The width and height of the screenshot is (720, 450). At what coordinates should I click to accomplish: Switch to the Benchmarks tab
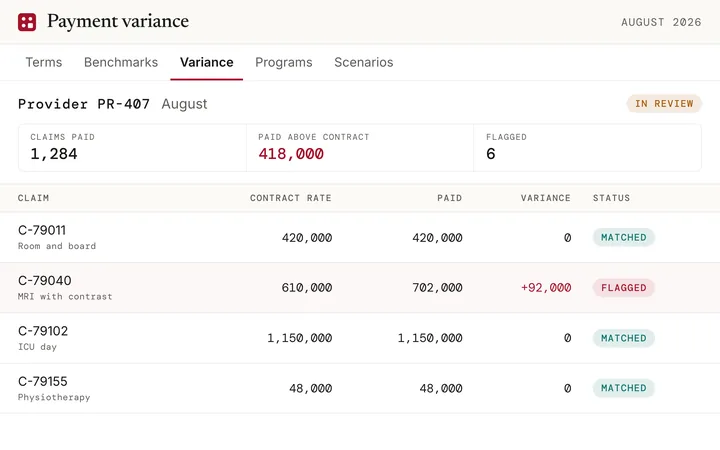click(x=121, y=62)
